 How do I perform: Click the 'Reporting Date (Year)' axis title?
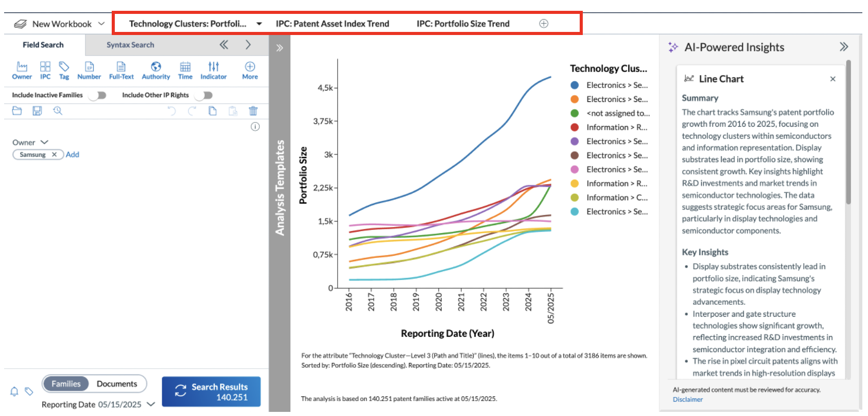[447, 334]
